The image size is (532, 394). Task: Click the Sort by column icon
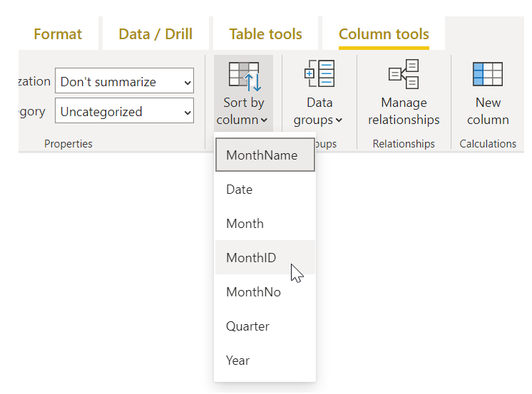(x=244, y=76)
